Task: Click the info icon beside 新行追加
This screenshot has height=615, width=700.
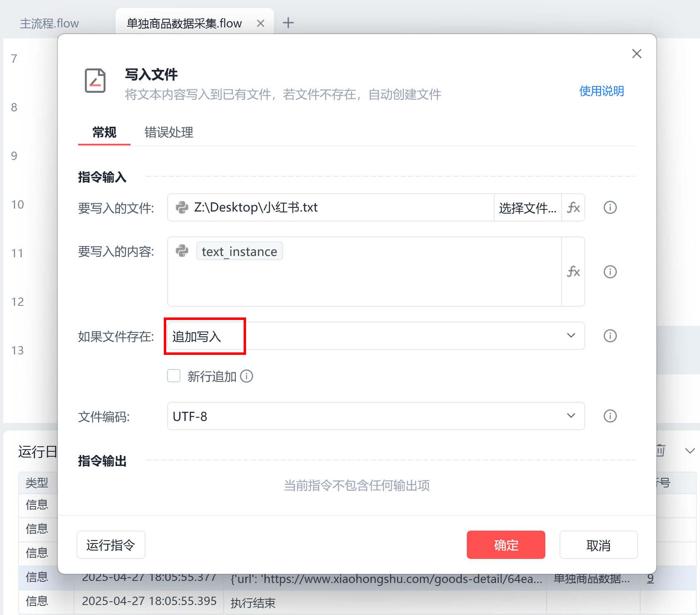Action: (246, 376)
